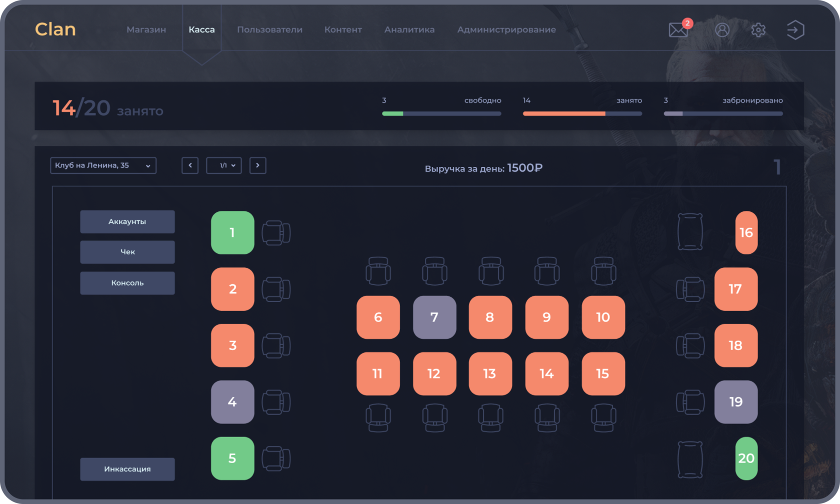The height and width of the screenshot is (504, 840).
Task: Click the Выручка за день 1500₽ text
Action: coord(483,168)
